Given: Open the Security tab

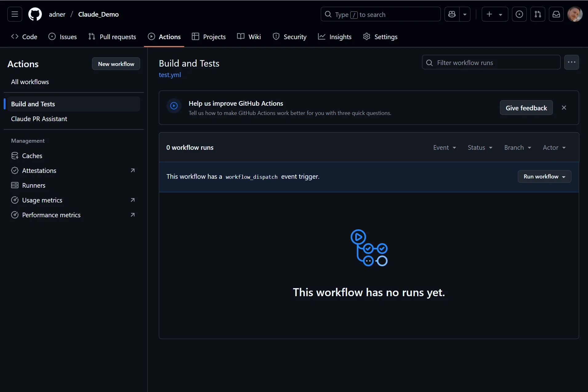Looking at the screenshot, I should [290, 37].
